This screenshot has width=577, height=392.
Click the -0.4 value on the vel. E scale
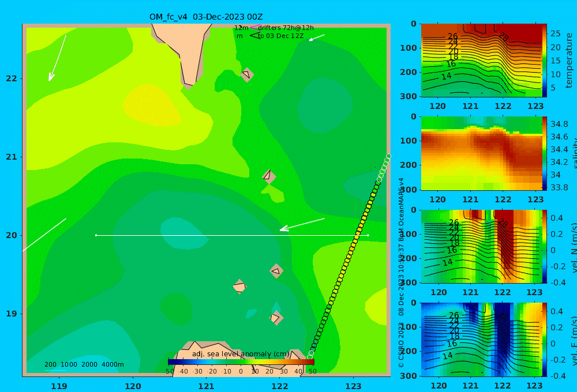558,375
